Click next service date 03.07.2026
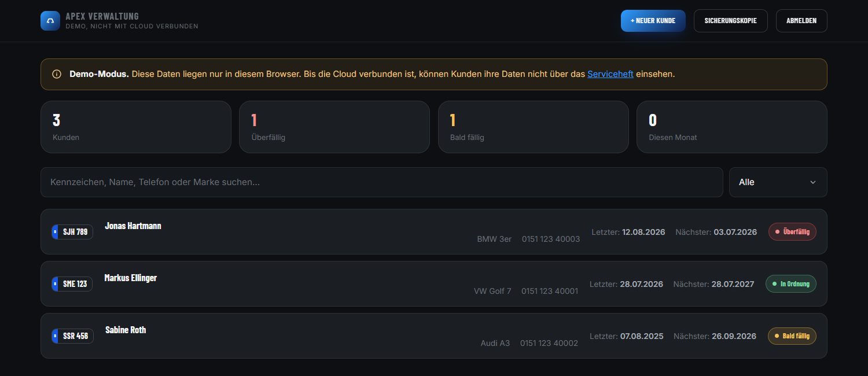This screenshot has height=376, width=868. [x=735, y=232]
